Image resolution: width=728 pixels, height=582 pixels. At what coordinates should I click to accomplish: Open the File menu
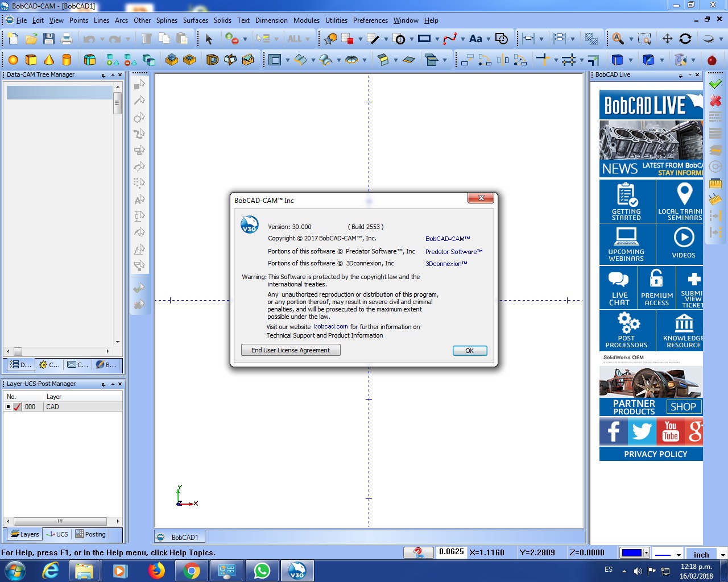coord(22,20)
